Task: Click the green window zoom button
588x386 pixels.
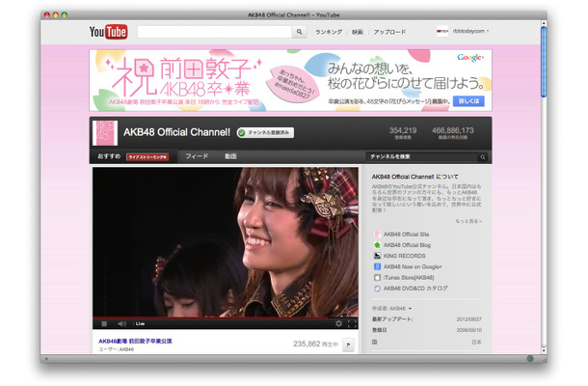Action: tap(65, 15)
